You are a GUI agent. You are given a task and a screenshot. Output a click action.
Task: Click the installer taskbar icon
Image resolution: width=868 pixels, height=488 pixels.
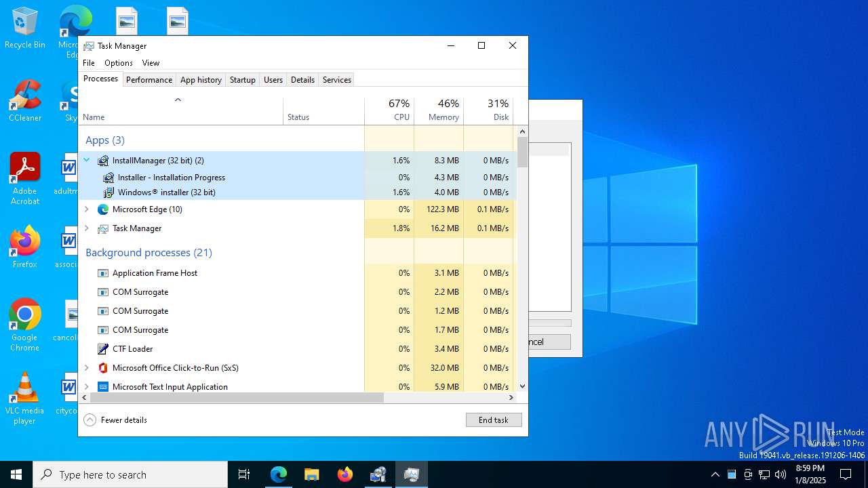click(x=378, y=474)
